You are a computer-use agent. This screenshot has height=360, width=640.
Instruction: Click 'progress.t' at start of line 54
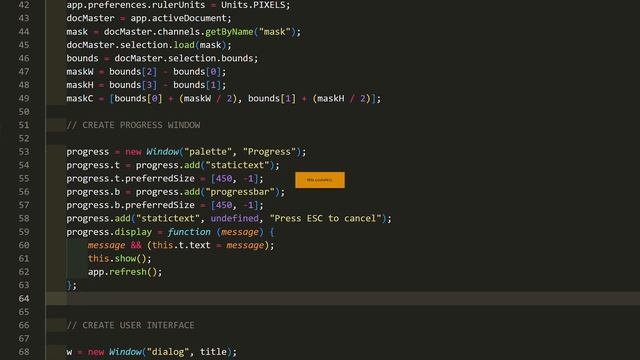93,165
